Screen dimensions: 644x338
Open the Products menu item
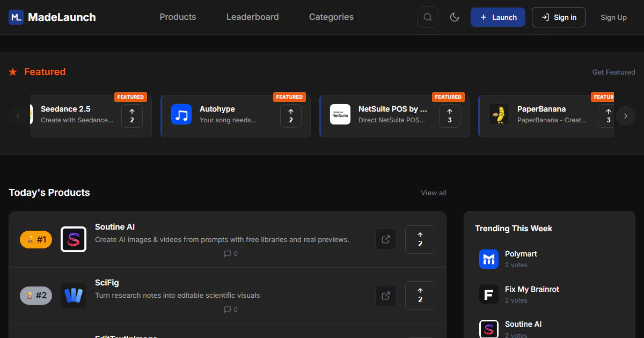[178, 17]
